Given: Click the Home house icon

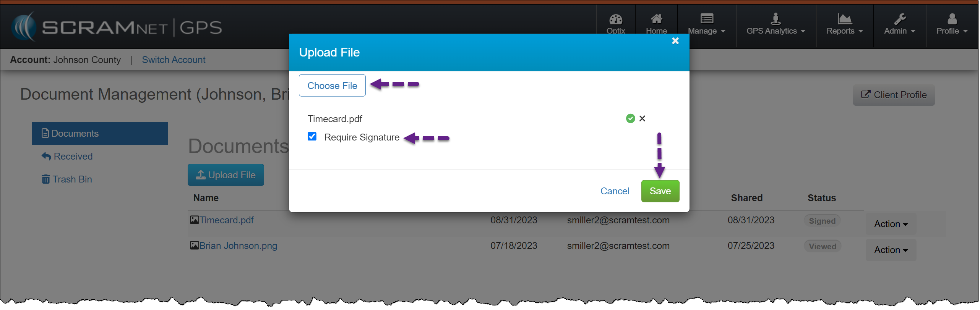Looking at the screenshot, I should pos(656,19).
